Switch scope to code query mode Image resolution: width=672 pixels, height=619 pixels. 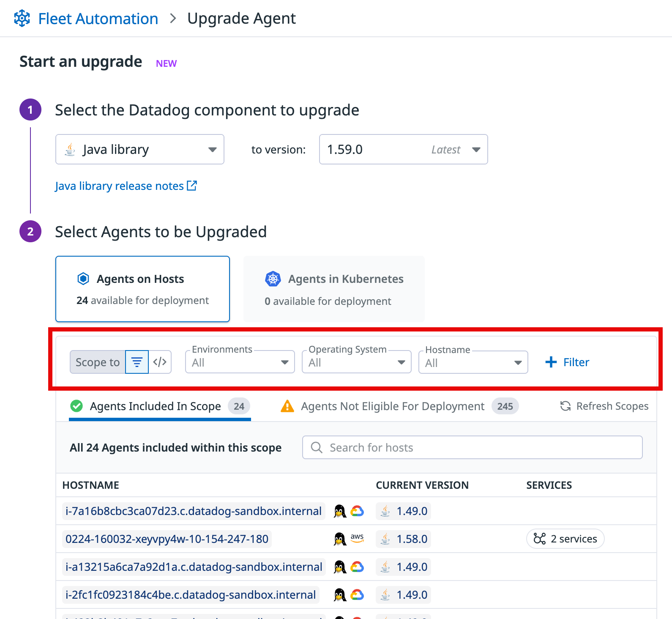tap(160, 362)
